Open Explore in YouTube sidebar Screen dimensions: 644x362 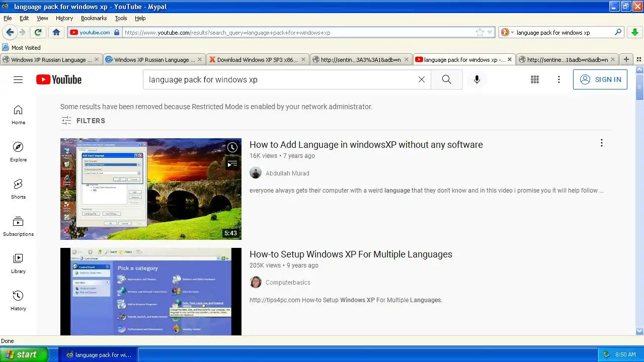click(18, 152)
